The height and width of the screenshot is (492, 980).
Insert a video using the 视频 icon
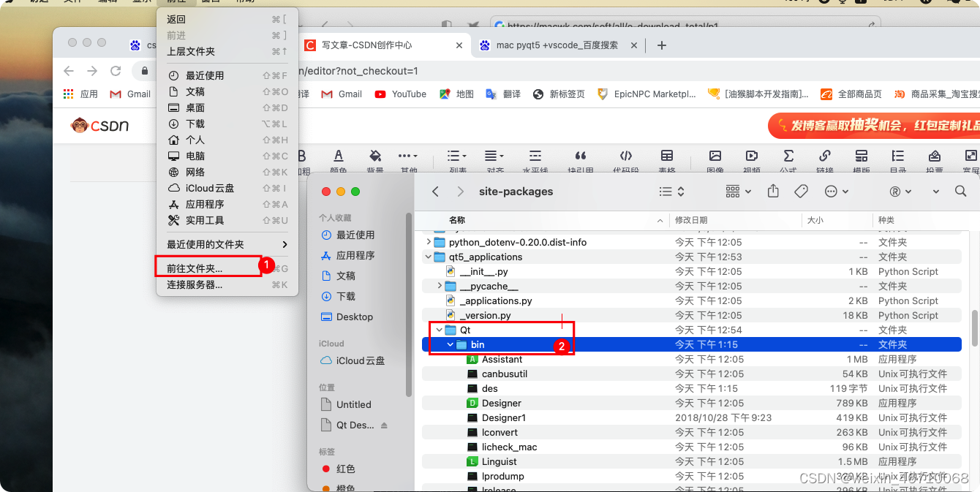751,157
